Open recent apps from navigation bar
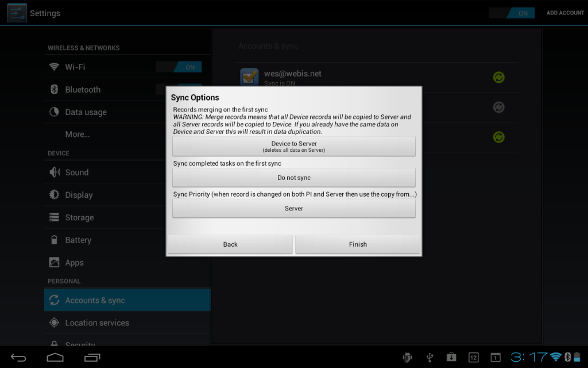 92,358
